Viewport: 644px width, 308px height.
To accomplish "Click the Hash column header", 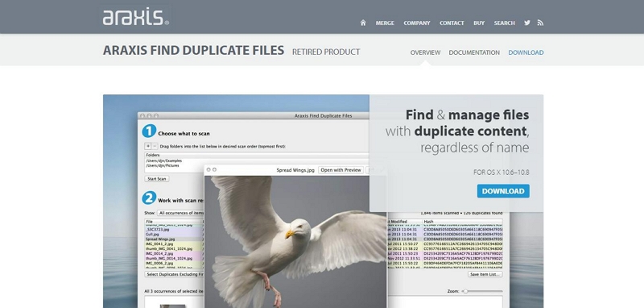I will click(462, 222).
